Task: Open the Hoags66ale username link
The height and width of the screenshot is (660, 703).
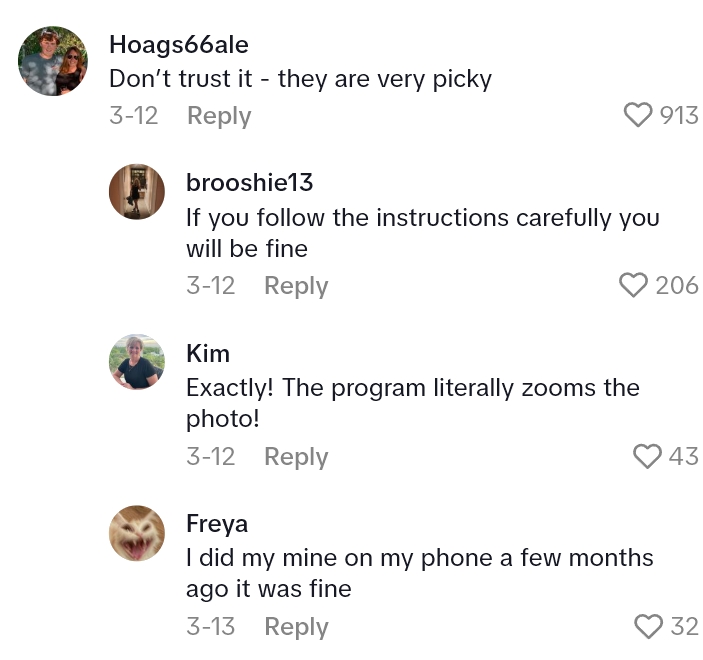Action: pyautogui.click(x=179, y=45)
